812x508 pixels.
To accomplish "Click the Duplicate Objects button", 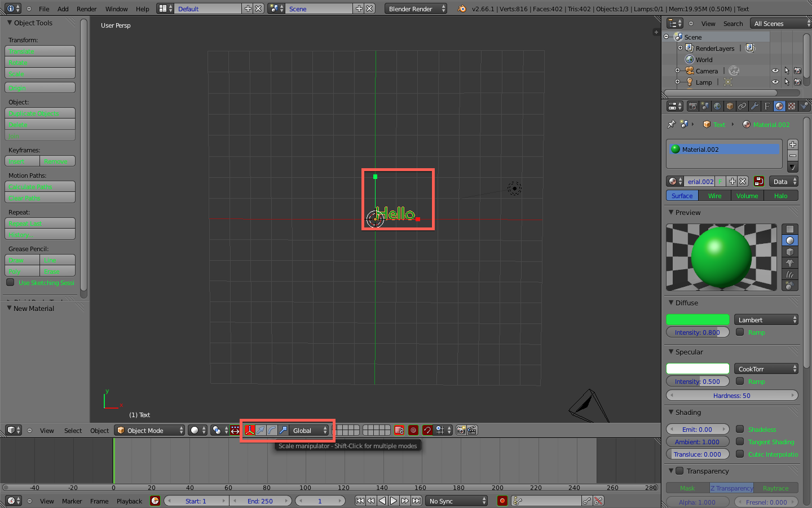I will point(40,113).
